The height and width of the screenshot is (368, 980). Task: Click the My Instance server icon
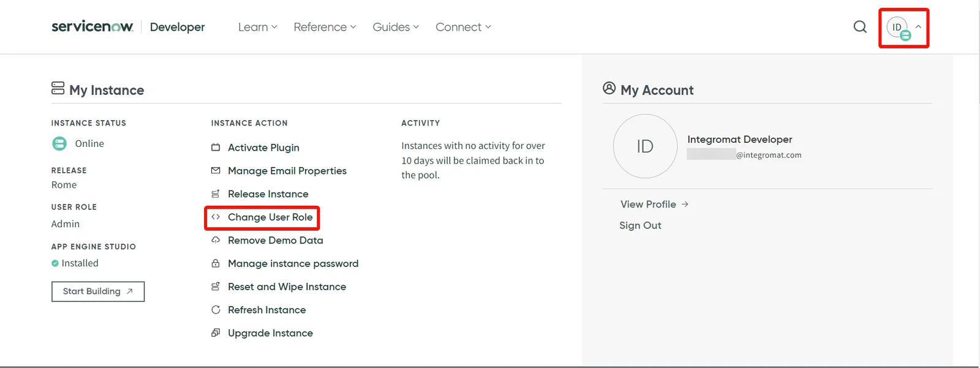[x=58, y=88]
